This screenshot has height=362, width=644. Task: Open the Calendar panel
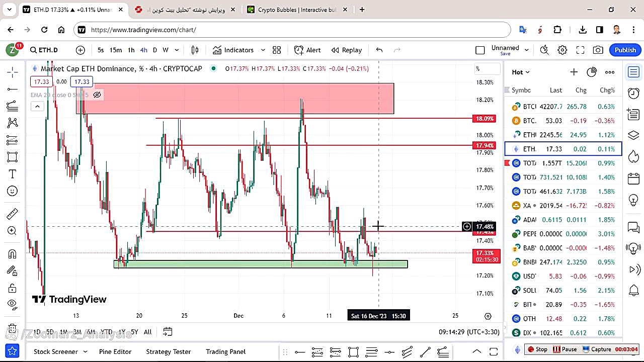click(633, 178)
